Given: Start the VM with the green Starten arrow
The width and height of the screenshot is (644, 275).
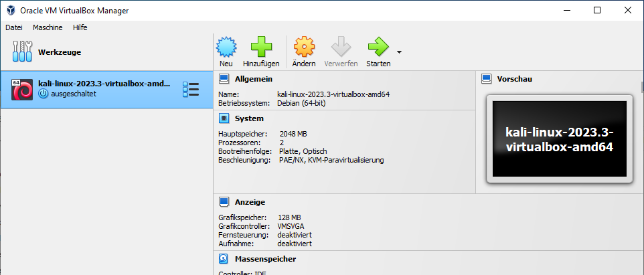Looking at the screenshot, I should 378,47.
